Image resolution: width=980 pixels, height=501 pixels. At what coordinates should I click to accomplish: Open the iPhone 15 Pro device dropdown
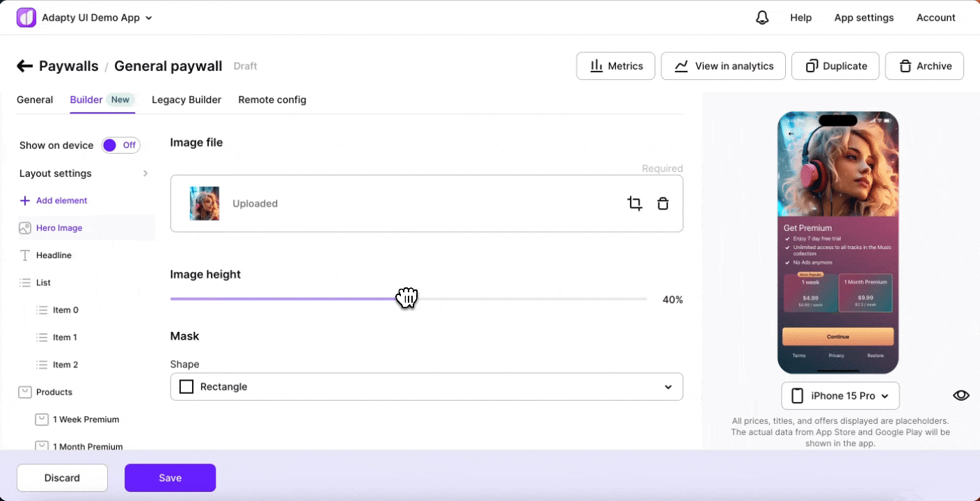pos(840,396)
